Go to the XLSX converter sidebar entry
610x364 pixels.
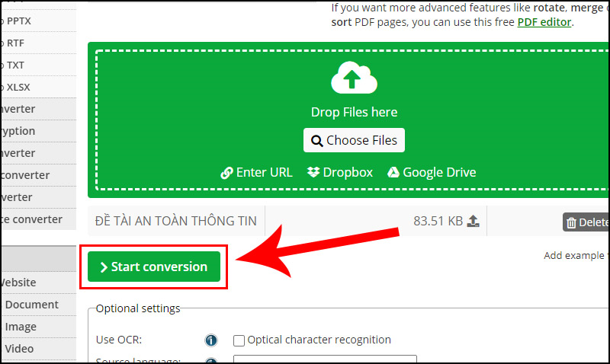tap(17, 87)
